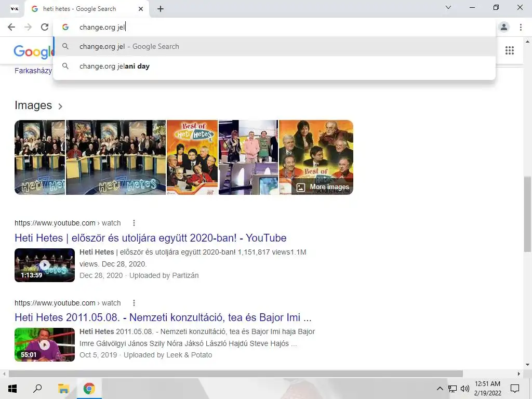Click the scroll right arrow
The height and width of the screenshot is (399, 532).
519,374
